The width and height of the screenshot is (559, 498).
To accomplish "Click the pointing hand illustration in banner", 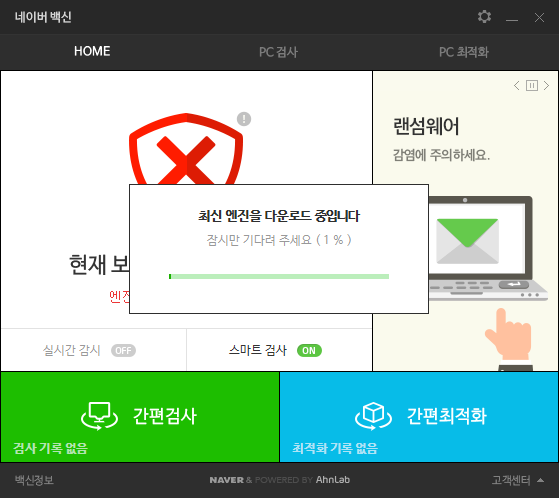I will (509, 339).
